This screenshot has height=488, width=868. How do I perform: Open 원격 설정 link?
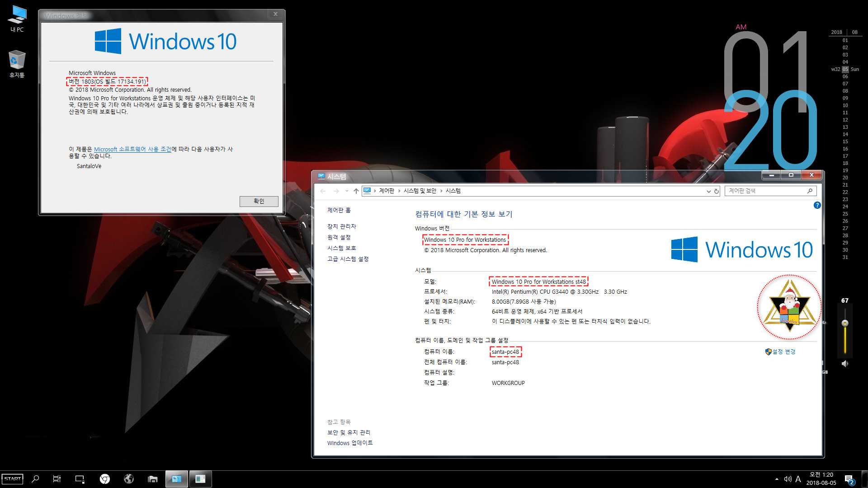point(339,237)
